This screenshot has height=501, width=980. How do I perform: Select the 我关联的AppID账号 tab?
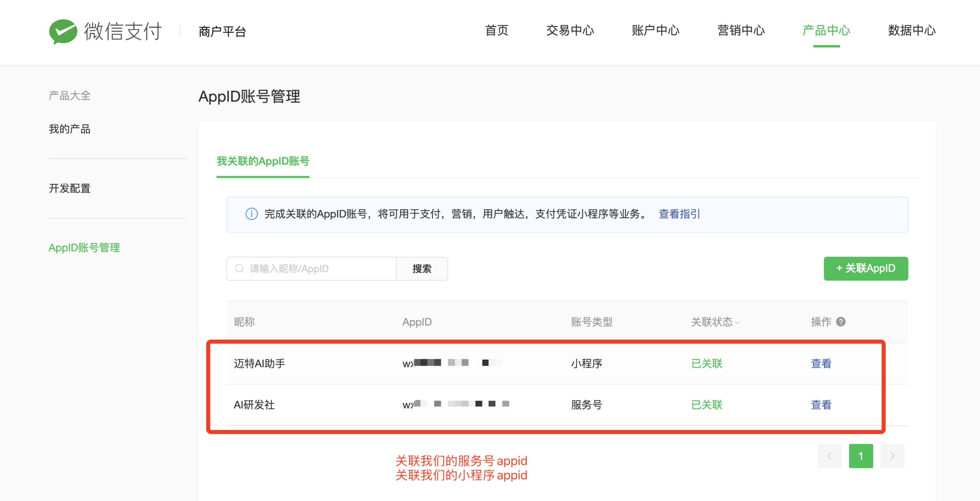coord(263,162)
